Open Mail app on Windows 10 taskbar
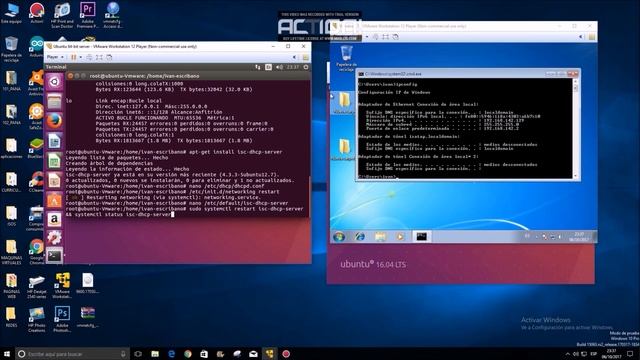This screenshot has width=640, height=360. tap(253, 354)
